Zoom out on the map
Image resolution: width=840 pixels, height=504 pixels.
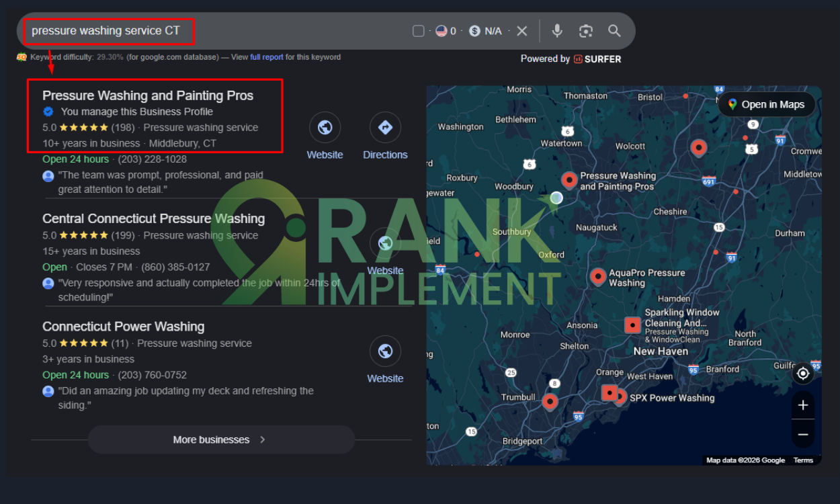coord(802,435)
